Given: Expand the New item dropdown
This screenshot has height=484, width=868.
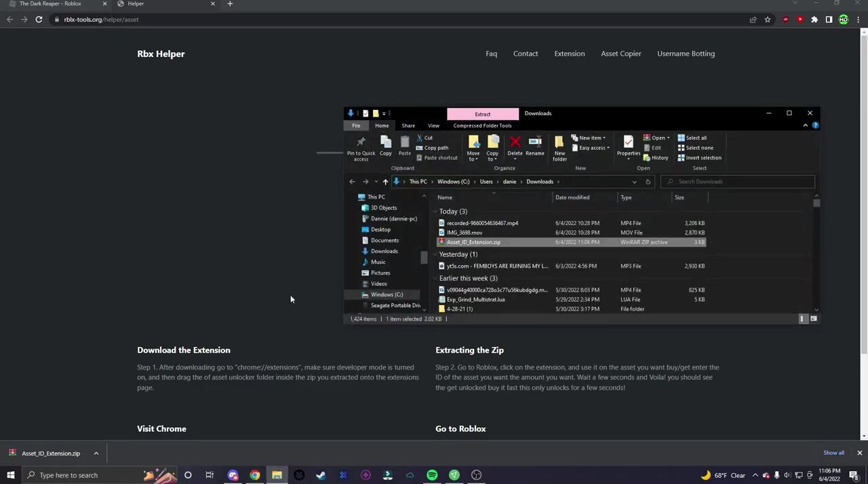Looking at the screenshot, I should [x=590, y=138].
